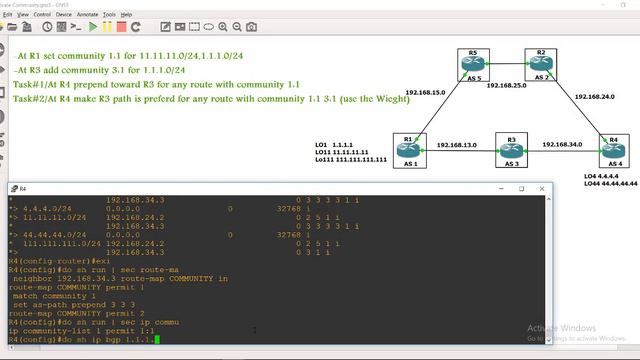Viewport: 640px width, 360px height.
Task: Click horizontal scrollbar left arrow below console
Action: point(11,348)
